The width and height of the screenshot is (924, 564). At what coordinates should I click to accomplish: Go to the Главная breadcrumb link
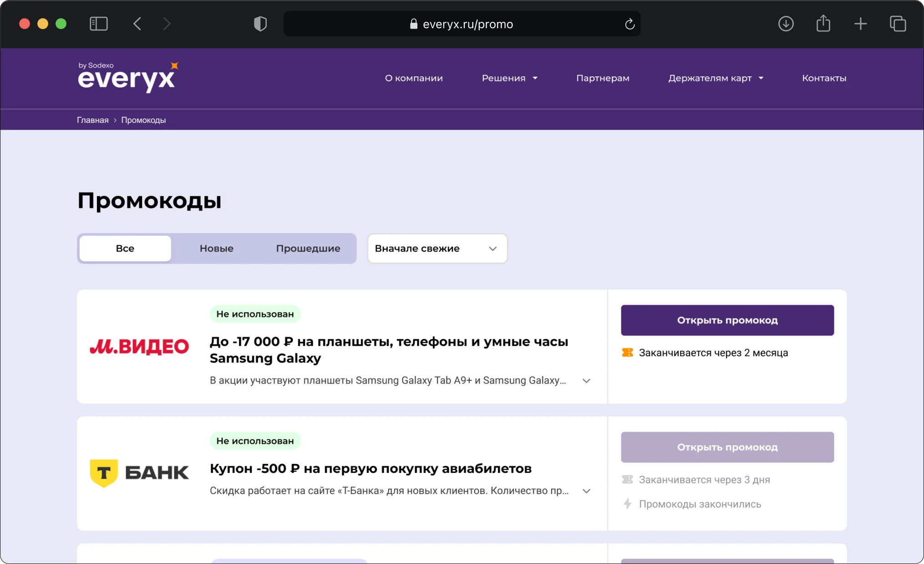[x=92, y=120]
